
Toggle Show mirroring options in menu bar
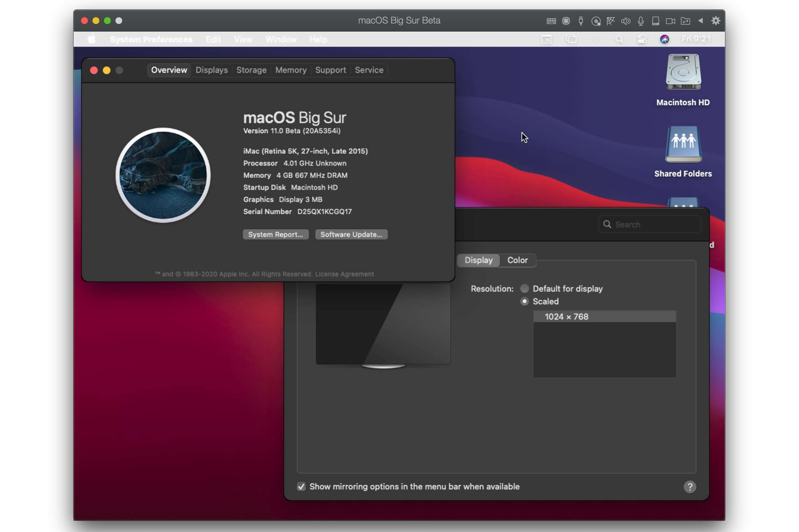pos(301,486)
